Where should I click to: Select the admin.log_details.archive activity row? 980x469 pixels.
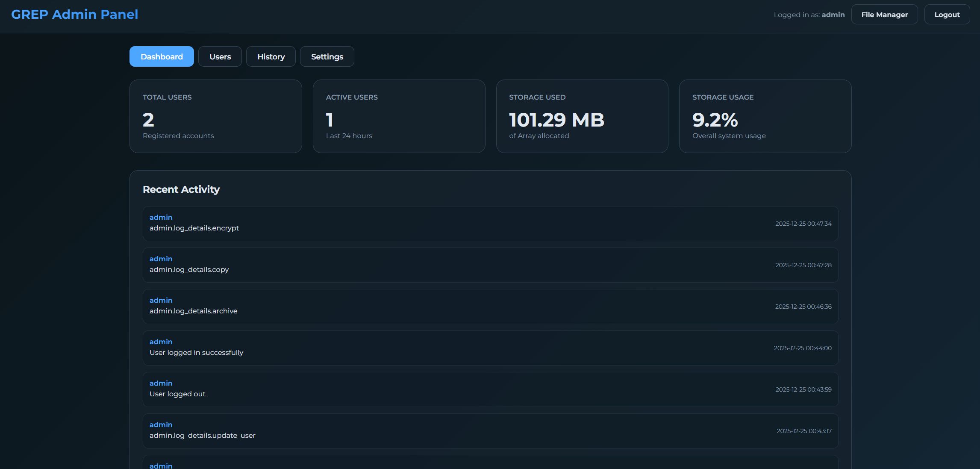pos(490,307)
